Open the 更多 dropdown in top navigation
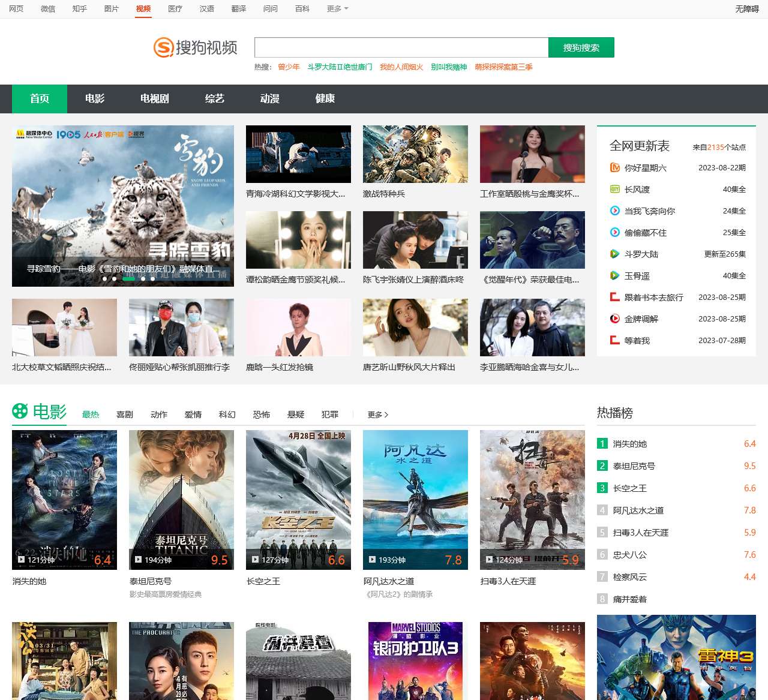The width and height of the screenshot is (768, 700). (x=337, y=9)
